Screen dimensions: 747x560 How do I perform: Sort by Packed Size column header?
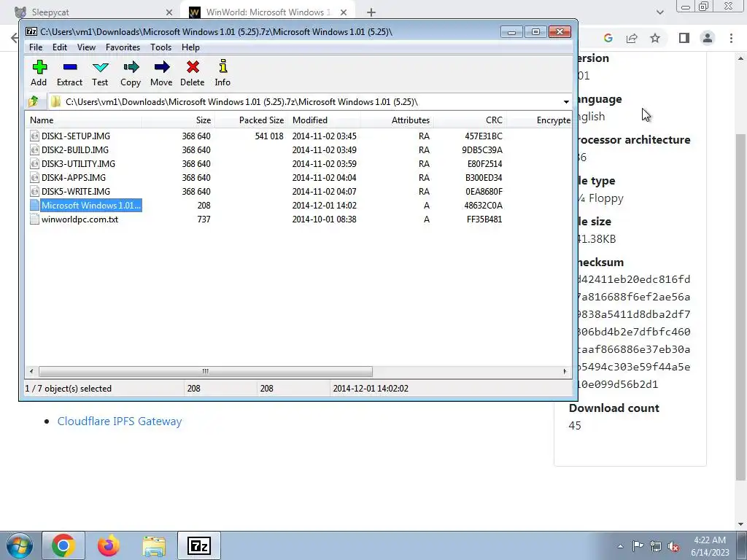click(x=252, y=120)
